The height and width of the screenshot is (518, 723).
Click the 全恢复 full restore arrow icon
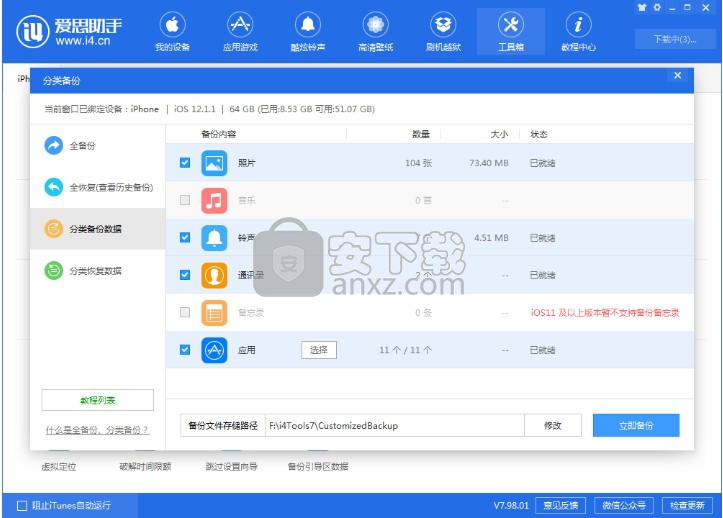[x=53, y=187]
